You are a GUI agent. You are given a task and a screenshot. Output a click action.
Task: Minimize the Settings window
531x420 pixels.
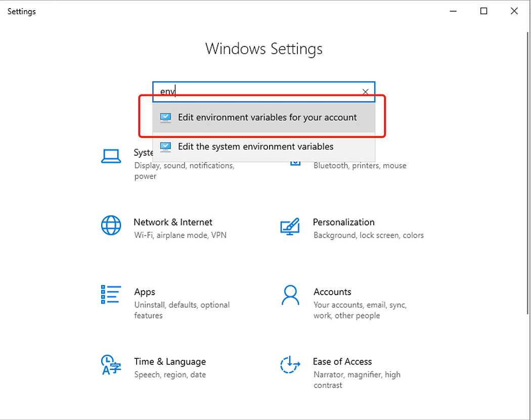tap(454, 11)
